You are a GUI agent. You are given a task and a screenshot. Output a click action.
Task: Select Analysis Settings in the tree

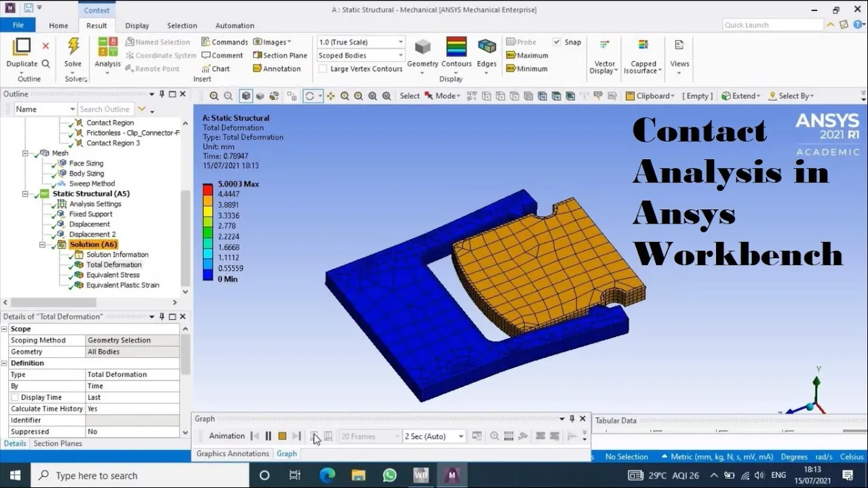tap(95, 204)
